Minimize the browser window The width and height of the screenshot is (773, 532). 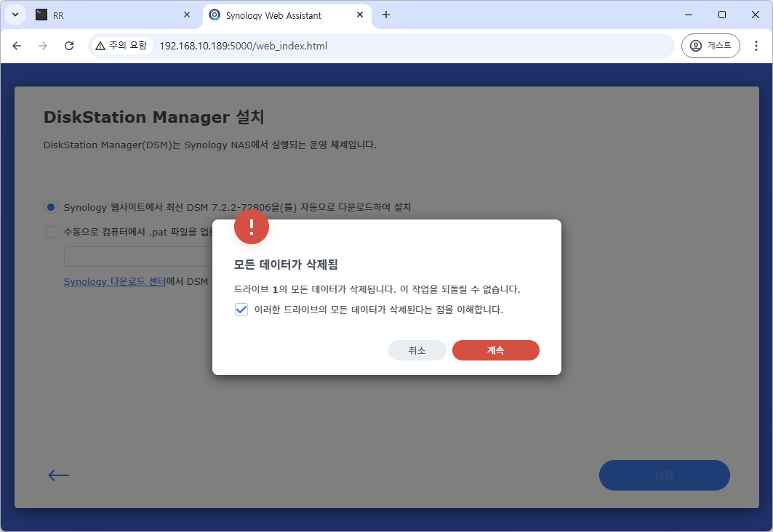pos(689,15)
